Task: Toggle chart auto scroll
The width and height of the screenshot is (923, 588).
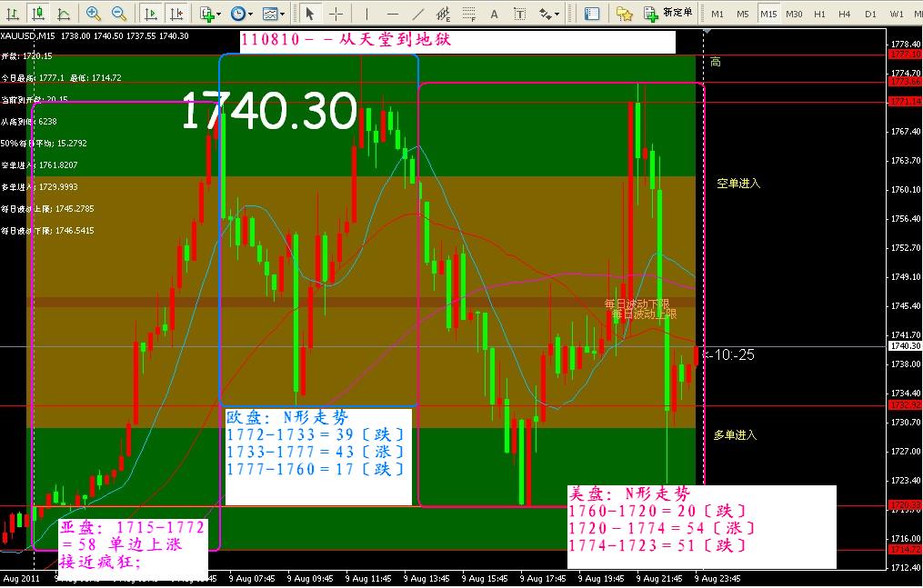Action: [150, 14]
